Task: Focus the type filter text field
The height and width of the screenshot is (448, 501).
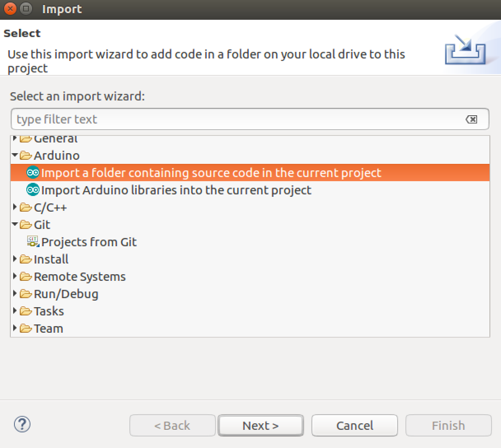Action: point(239,119)
